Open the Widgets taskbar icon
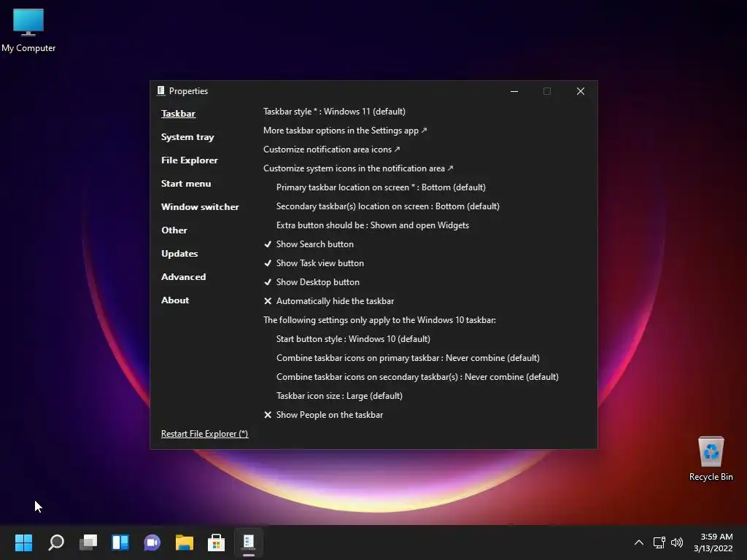747x560 pixels. click(120, 542)
